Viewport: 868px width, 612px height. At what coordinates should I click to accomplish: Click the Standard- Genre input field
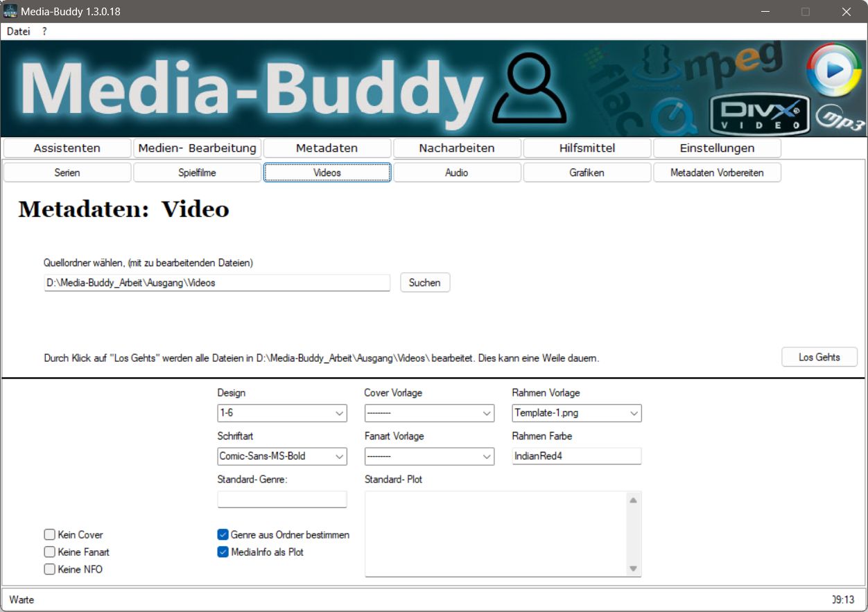282,500
